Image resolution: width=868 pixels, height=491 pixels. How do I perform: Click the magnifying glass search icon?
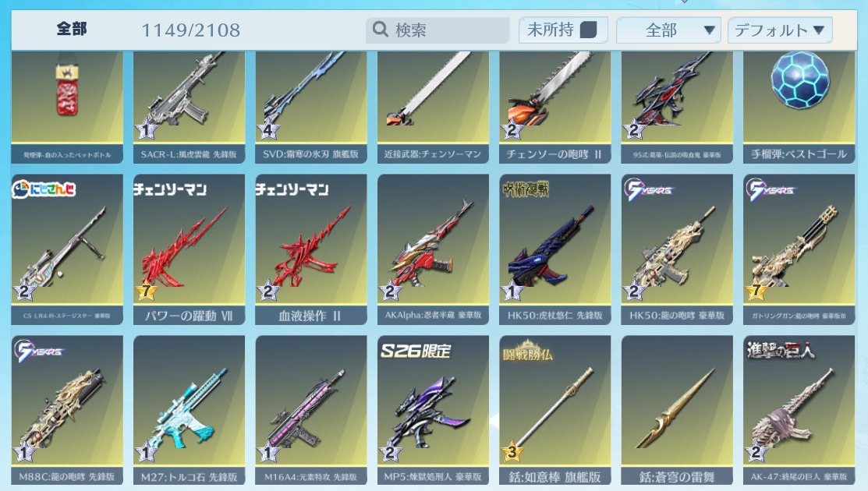381,29
